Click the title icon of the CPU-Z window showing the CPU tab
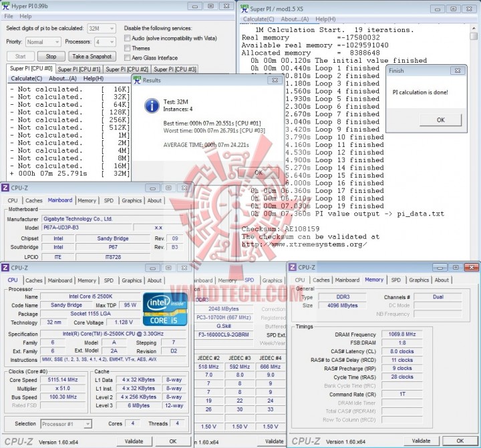 point(5,268)
